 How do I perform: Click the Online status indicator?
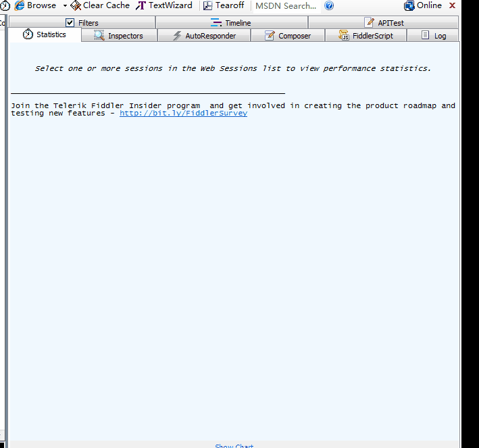coord(423,5)
